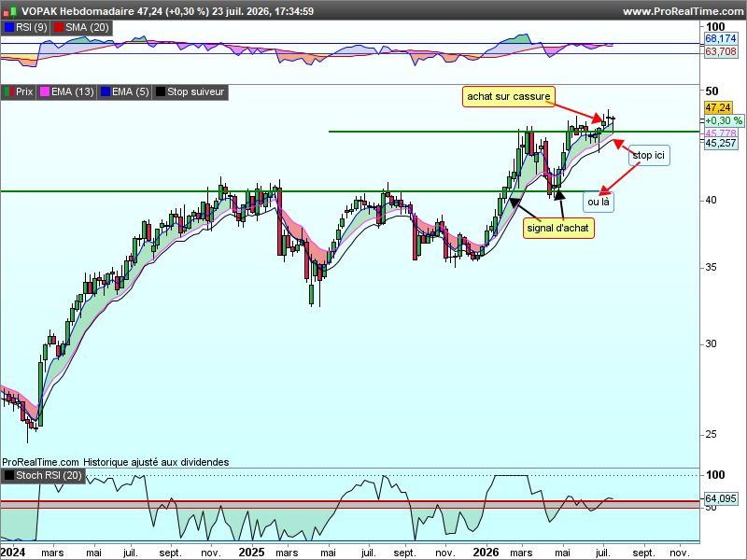
Task: Click 'Historique ajusté aux dividendes' text
Action: click(x=156, y=462)
